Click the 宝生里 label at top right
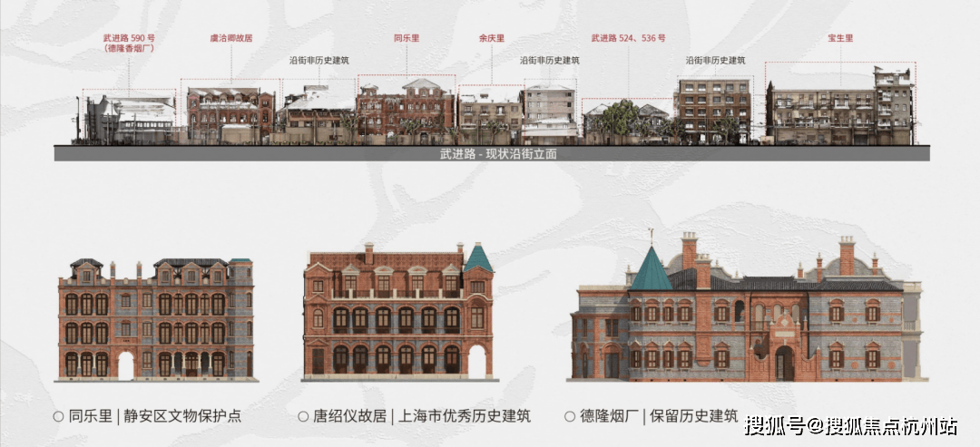 click(x=839, y=39)
